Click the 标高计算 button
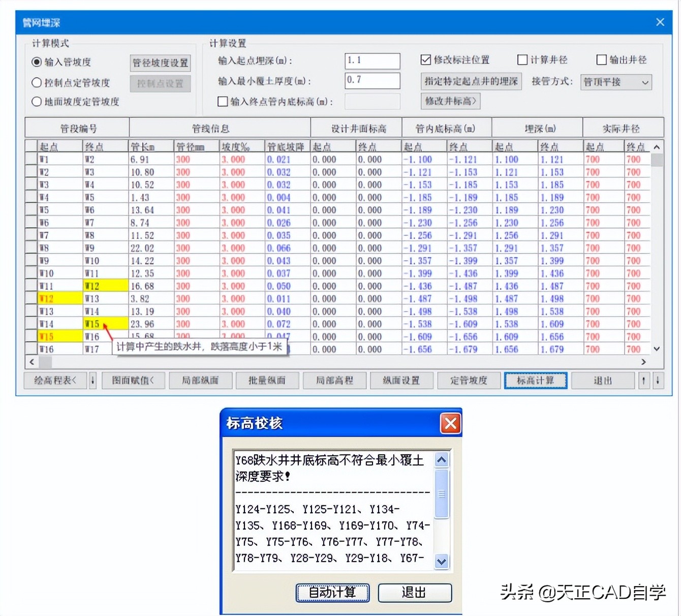The width and height of the screenshot is (681, 616). point(536,380)
